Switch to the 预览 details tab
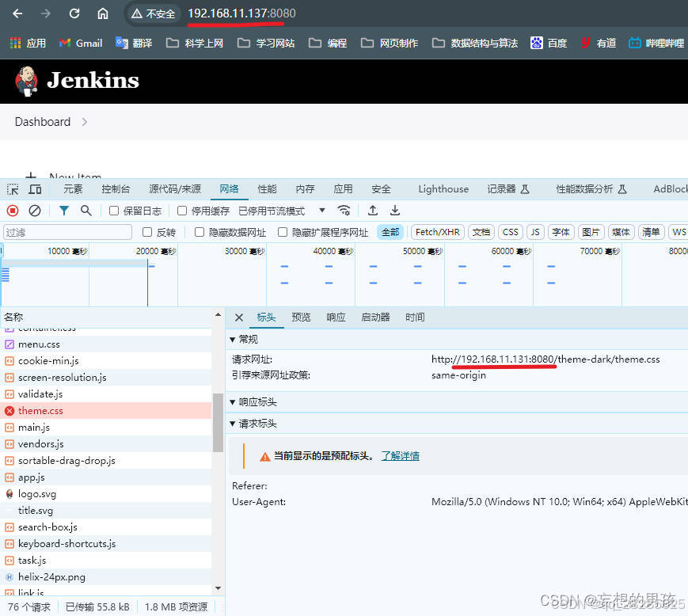Viewport: 688px width, 616px height. click(x=301, y=318)
